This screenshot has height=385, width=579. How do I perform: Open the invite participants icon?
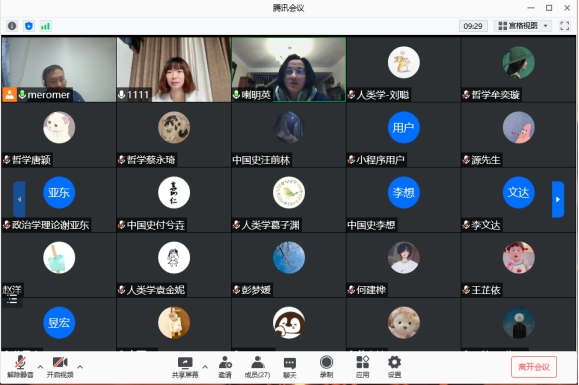tap(225, 367)
